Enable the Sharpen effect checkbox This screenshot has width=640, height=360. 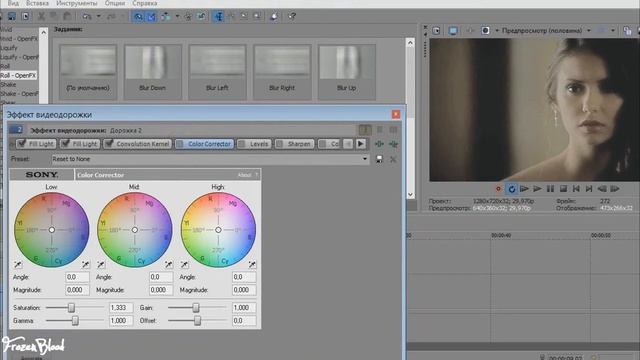[x=280, y=144]
